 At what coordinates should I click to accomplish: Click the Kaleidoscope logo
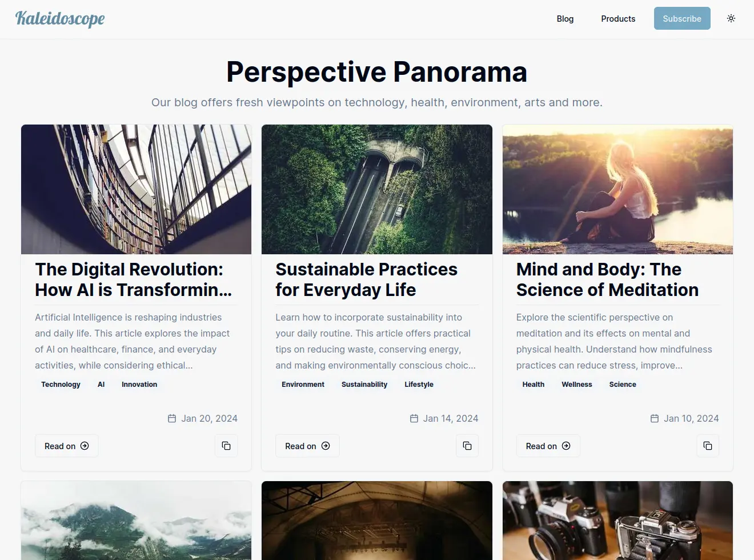point(60,19)
